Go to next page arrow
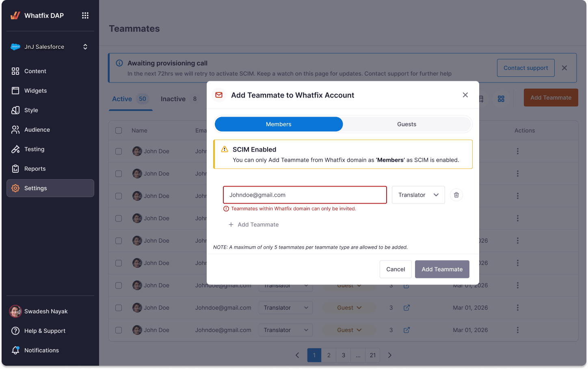Screen dimensions: 588x369 click(x=390, y=355)
